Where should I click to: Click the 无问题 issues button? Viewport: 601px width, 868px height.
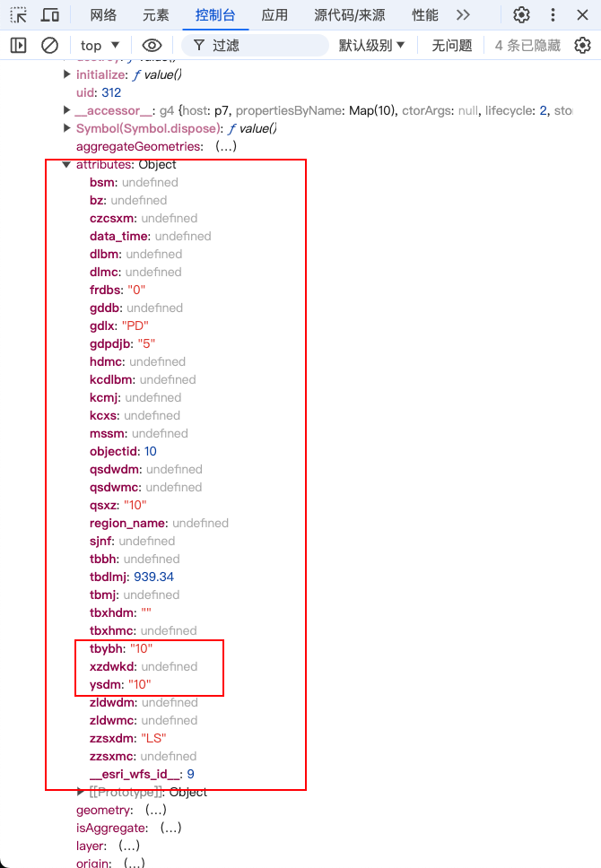point(451,46)
